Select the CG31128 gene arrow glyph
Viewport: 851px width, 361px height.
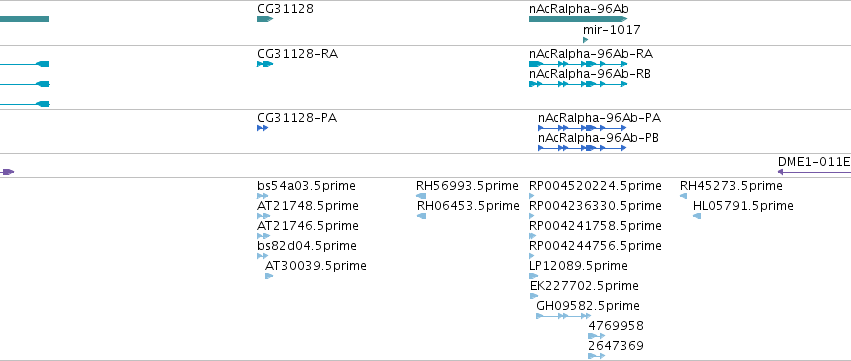265,19
